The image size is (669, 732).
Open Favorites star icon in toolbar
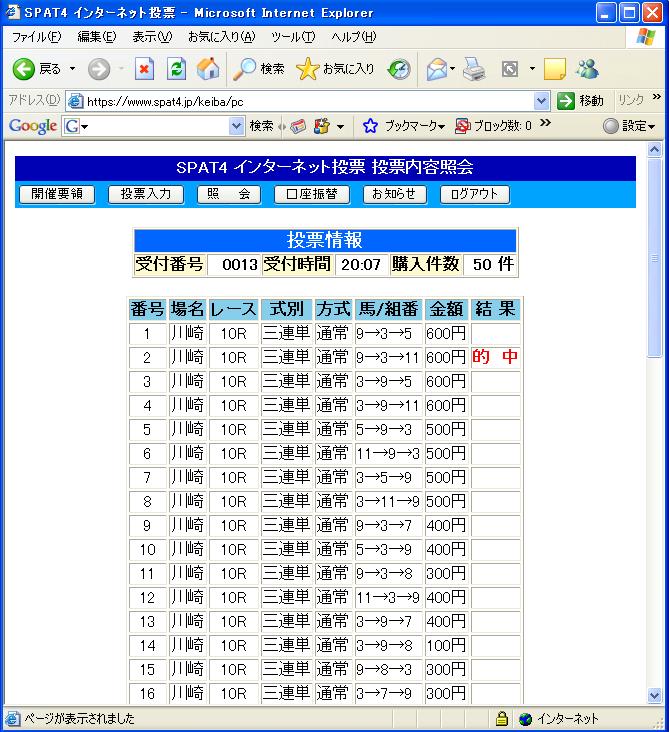(307, 69)
